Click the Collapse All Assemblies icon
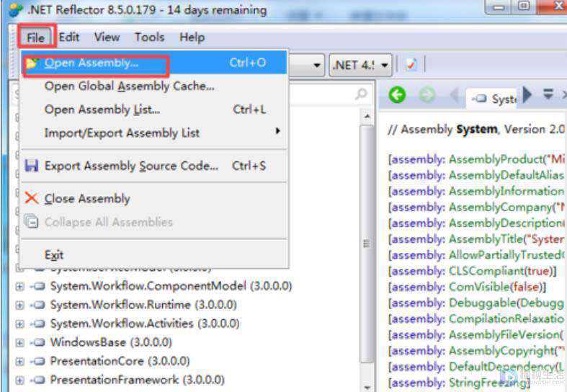 coord(31,221)
